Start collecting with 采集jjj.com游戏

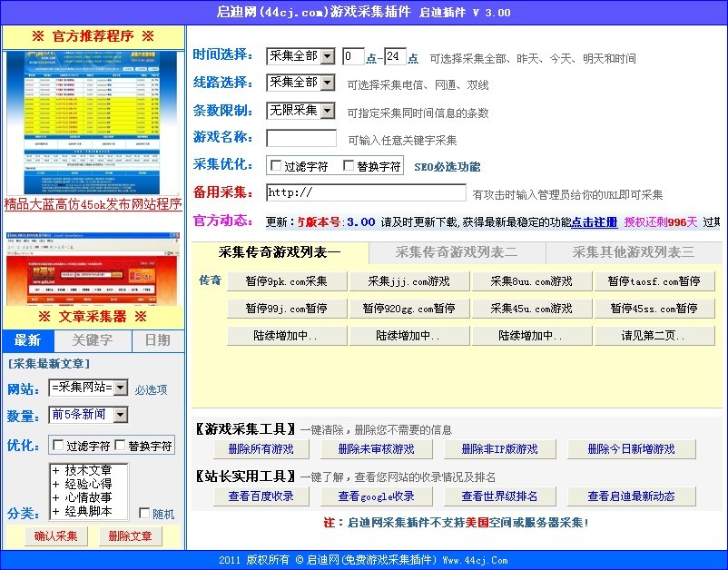pos(409,280)
